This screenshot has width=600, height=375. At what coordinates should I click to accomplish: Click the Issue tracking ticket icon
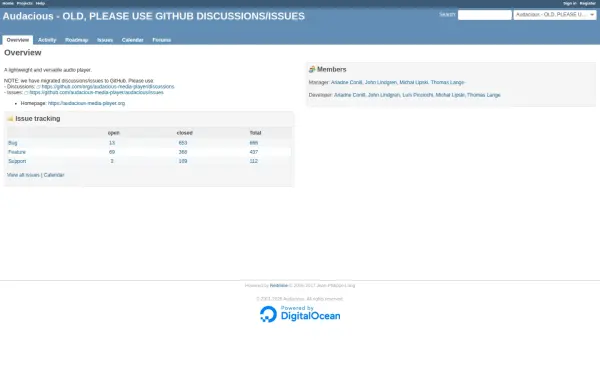click(10, 119)
